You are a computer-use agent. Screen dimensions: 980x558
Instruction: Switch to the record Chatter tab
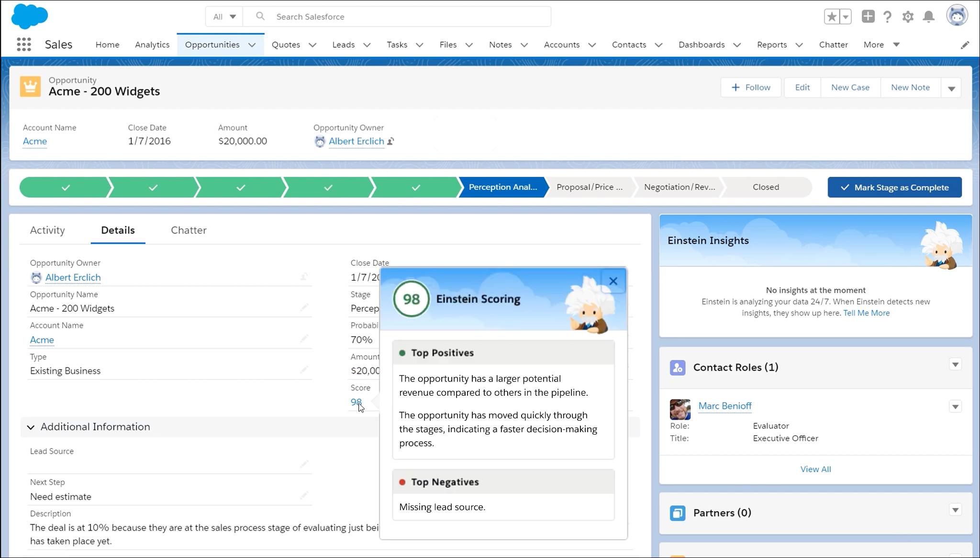click(x=189, y=230)
